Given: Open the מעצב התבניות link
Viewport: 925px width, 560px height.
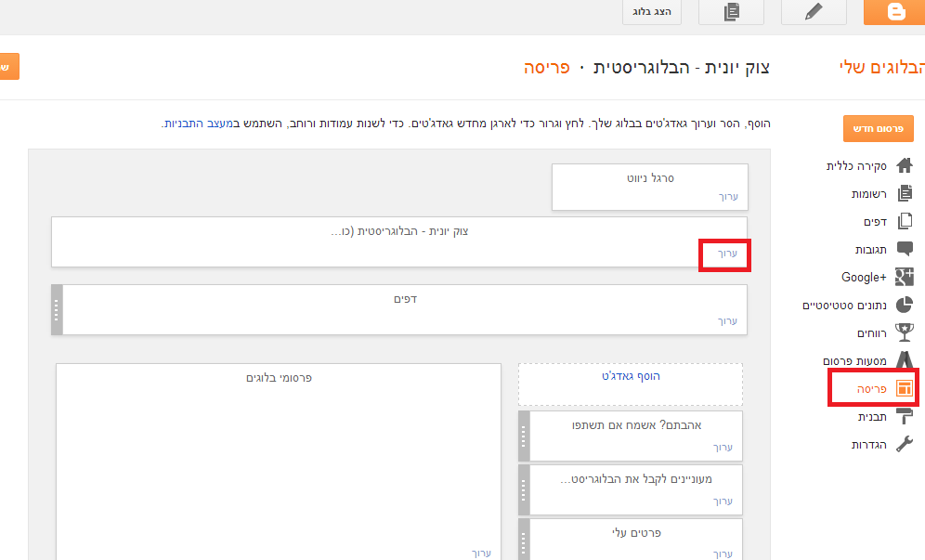Looking at the screenshot, I should (x=199, y=124).
